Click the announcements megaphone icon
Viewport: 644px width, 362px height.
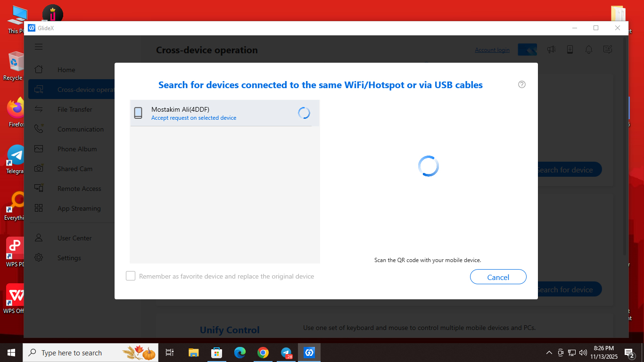[x=551, y=49]
